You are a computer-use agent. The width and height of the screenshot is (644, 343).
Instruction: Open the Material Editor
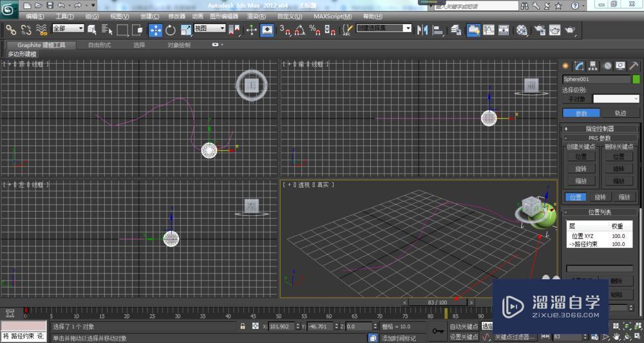(x=522, y=30)
